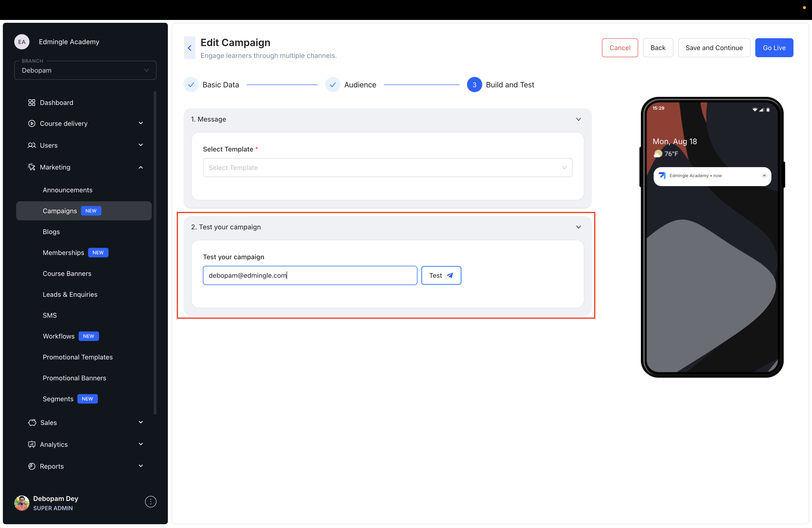
Task: Click the Course delivery play icon
Action: pos(32,123)
